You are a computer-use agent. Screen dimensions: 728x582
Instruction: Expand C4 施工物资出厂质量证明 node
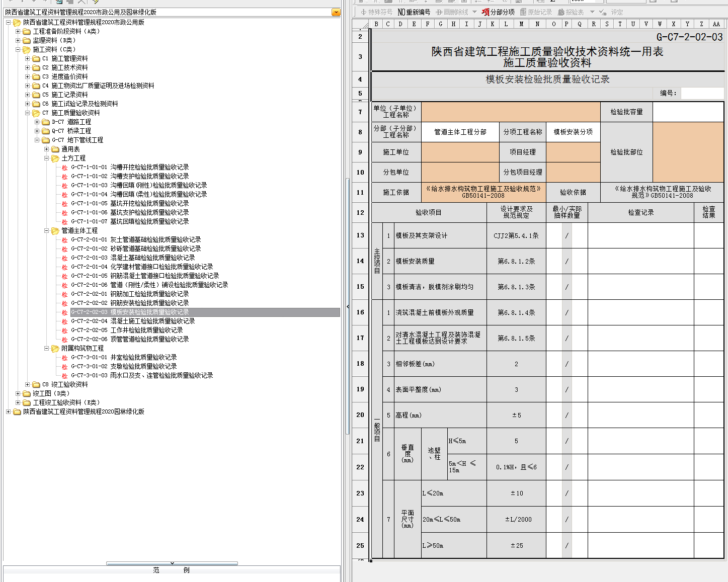click(x=28, y=86)
